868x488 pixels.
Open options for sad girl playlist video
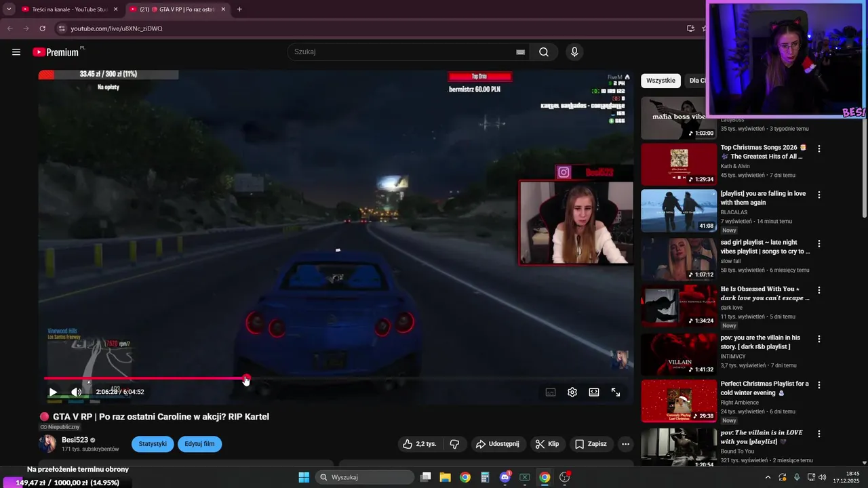tap(819, 243)
